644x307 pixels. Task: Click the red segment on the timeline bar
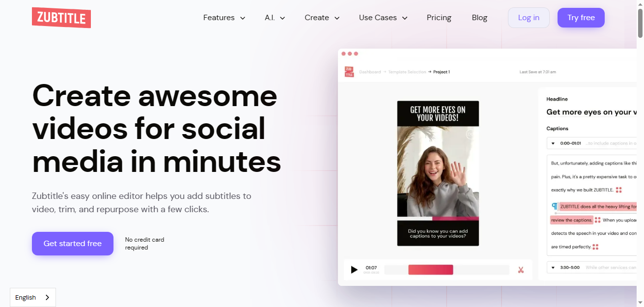click(431, 270)
